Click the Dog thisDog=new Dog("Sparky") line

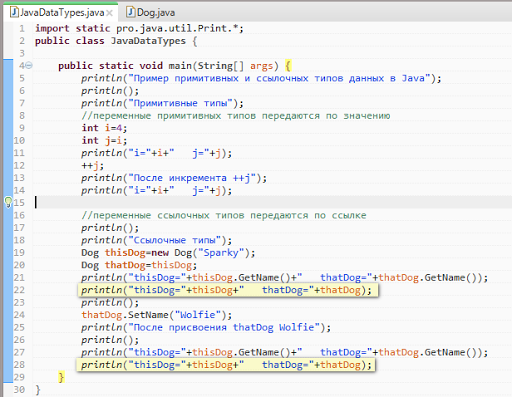pyautogui.click(x=168, y=253)
